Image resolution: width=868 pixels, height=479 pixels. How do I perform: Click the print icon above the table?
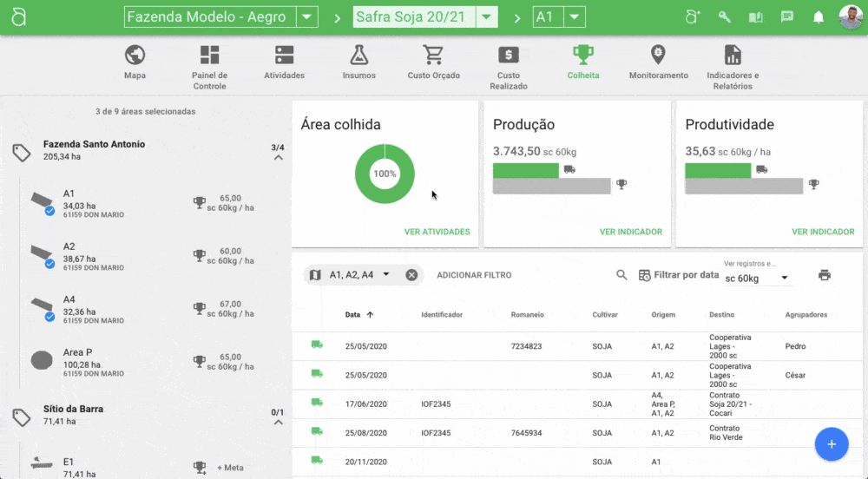(x=824, y=275)
